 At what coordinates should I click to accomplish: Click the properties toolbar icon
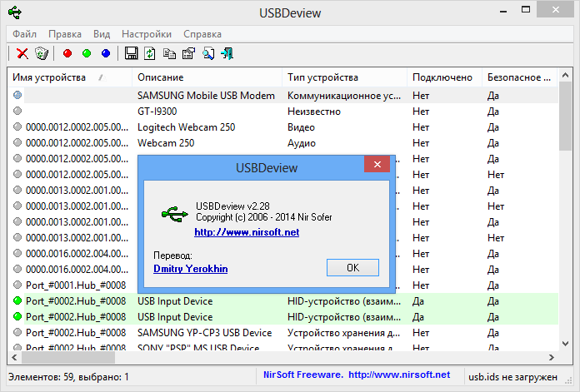(188, 53)
